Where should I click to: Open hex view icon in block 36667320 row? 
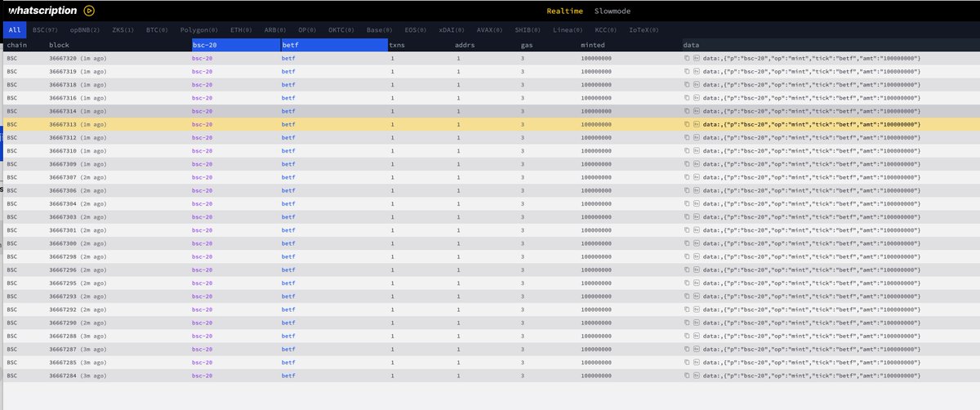click(x=697, y=59)
